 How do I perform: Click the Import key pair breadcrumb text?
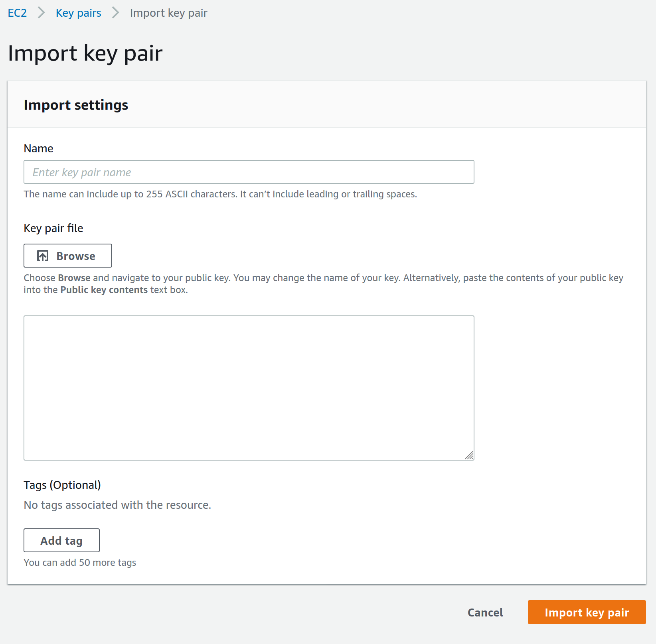pos(168,13)
